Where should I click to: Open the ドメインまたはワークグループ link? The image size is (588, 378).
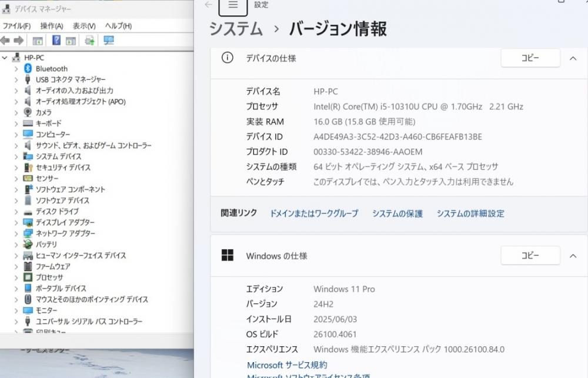click(314, 213)
